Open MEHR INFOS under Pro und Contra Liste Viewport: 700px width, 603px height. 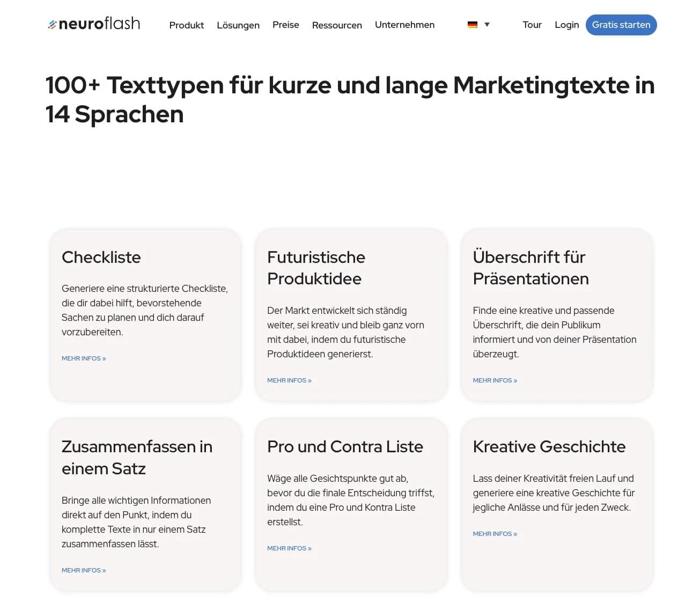tap(289, 548)
